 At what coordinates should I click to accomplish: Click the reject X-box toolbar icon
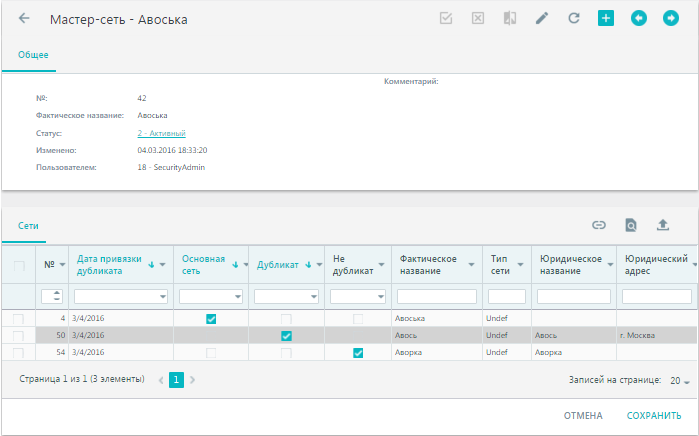click(478, 18)
